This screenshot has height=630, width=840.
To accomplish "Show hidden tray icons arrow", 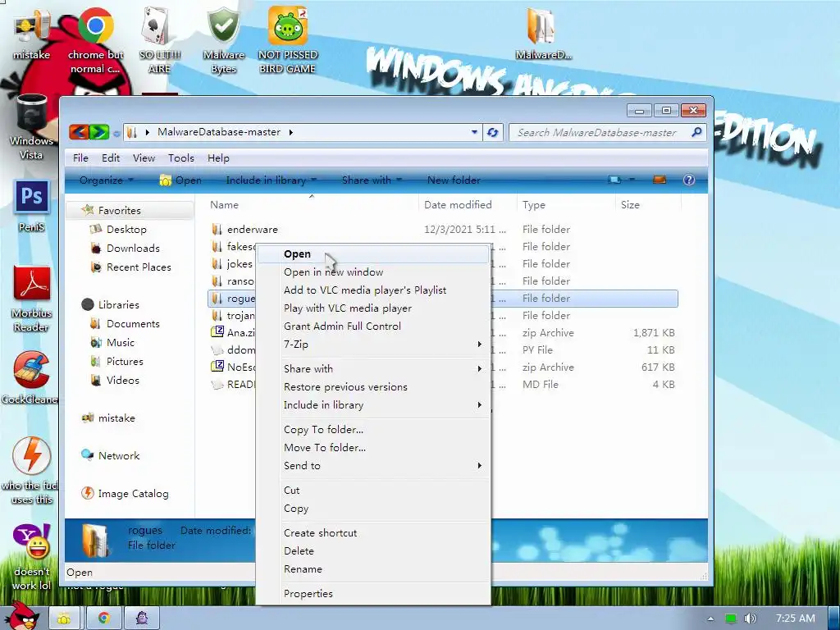I will [x=710, y=619].
